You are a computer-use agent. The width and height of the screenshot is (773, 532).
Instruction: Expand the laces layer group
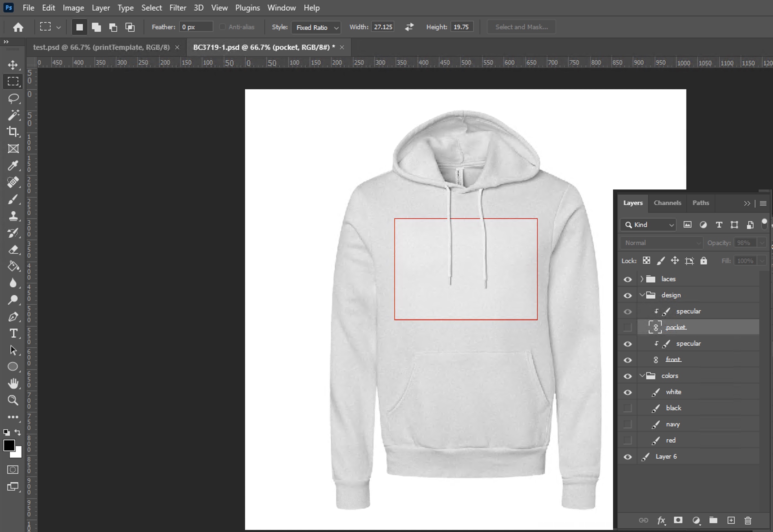[641, 279]
